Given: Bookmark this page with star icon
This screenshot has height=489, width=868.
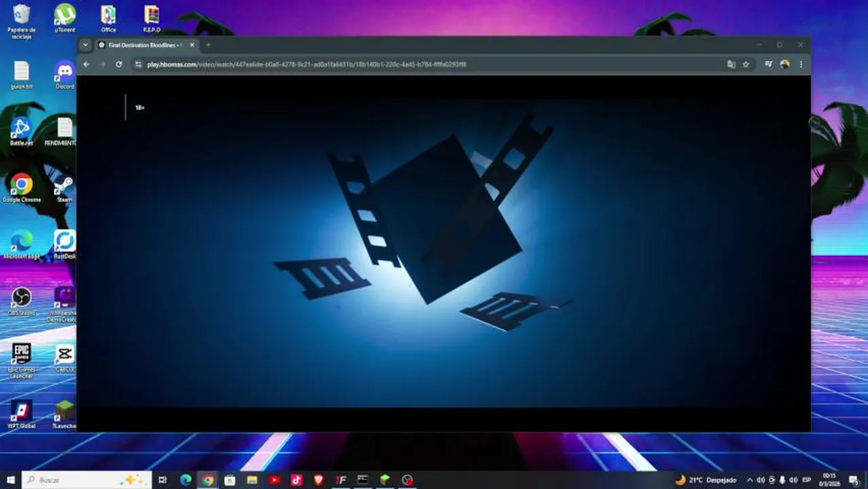Looking at the screenshot, I should coord(746,64).
